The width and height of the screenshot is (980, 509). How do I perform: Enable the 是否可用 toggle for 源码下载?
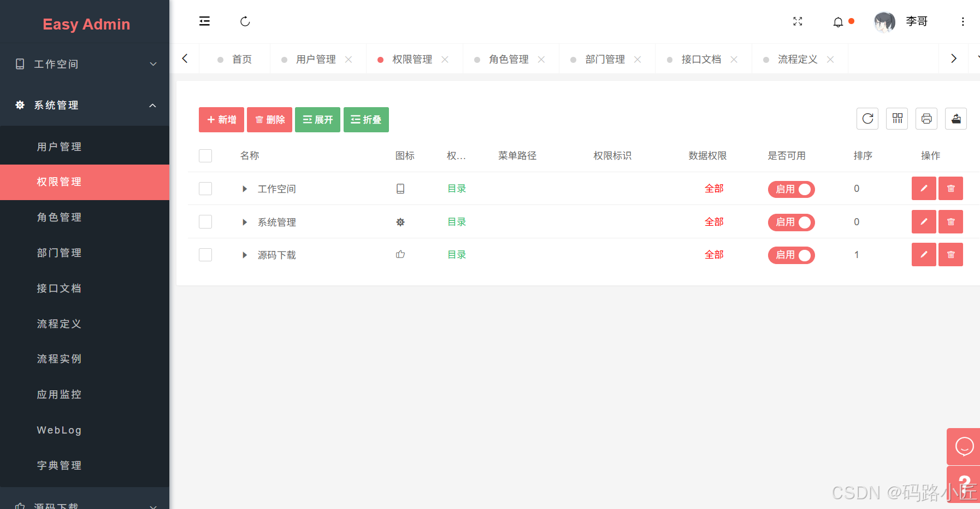(x=791, y=255)
